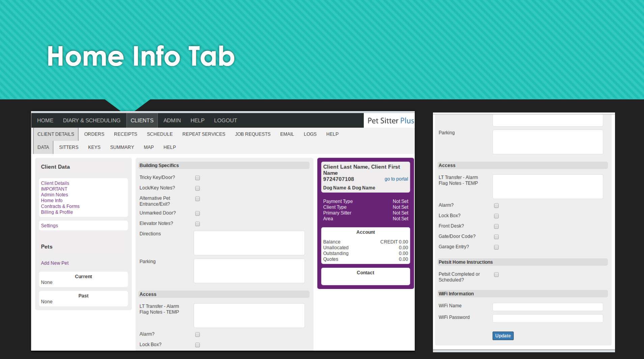Open the HOME menu item
Screen dimensions: 644x359
click(45, 121)
